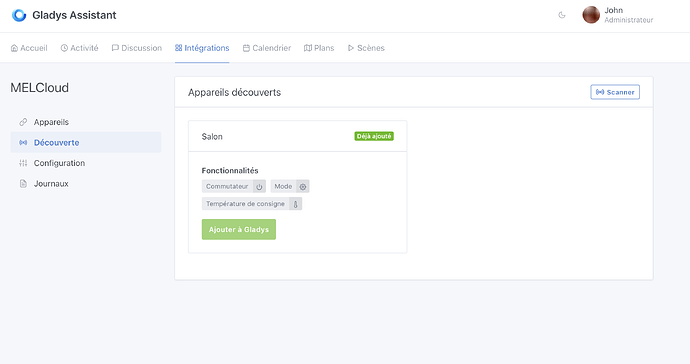Screen dimensions: 690x364
Task: Switch to the Discussion tab
Action: (x=137, y=48)
